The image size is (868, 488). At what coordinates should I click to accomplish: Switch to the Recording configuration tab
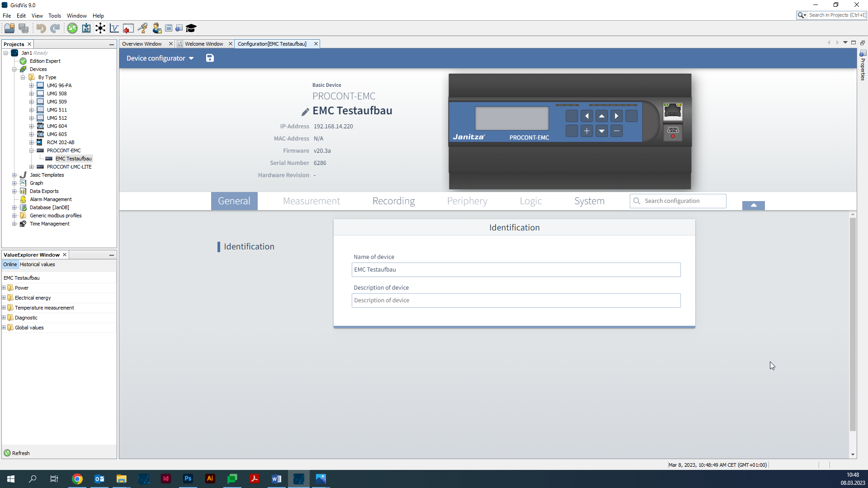[394, 201]
